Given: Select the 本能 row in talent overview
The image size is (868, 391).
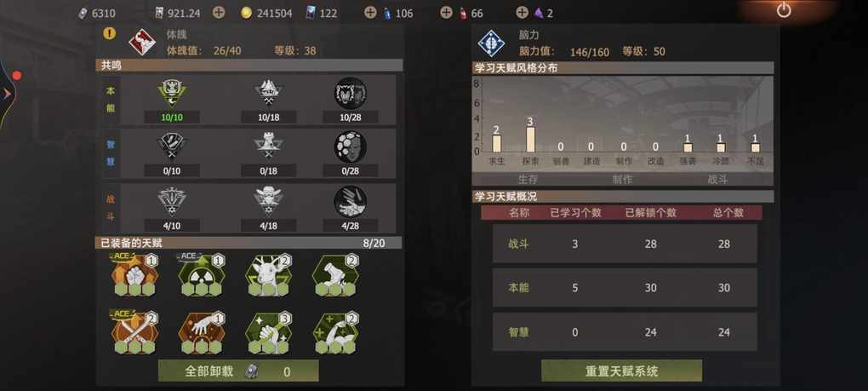Looking at the screenshot, I should [625, 288].
